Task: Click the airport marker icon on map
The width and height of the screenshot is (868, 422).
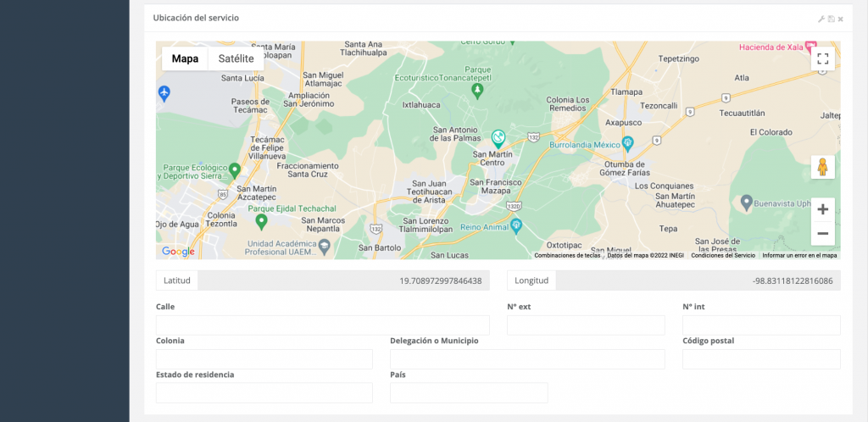Action: point(164,93)
